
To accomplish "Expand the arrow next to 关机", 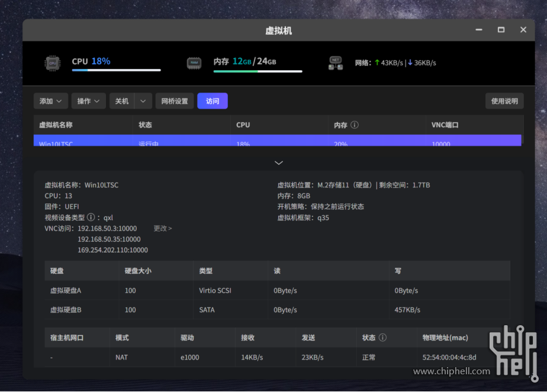I will [143, 101].
